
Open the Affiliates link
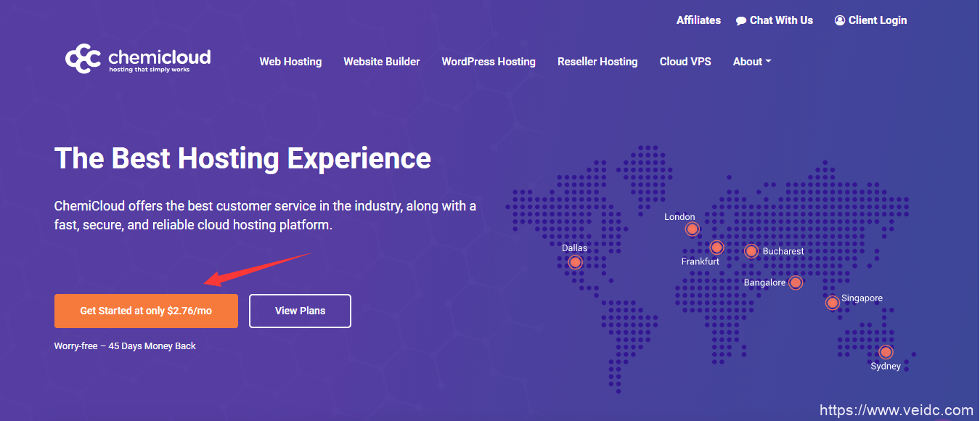(698, 20)
